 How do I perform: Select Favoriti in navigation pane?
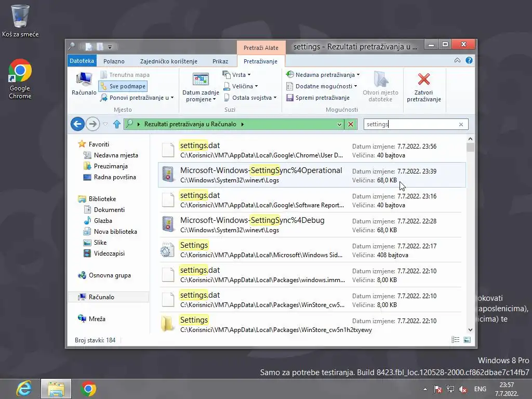point(94,144)
